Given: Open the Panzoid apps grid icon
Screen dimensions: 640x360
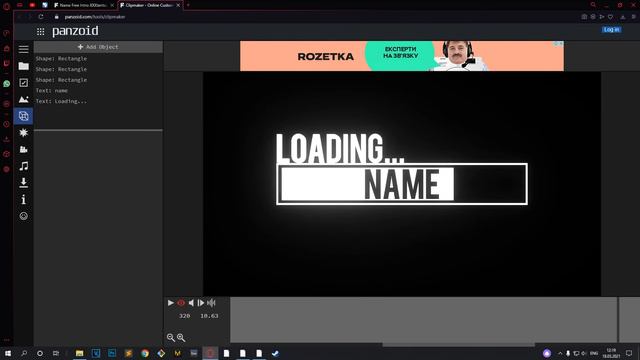Looking at the screenshot, I should 40,31.
